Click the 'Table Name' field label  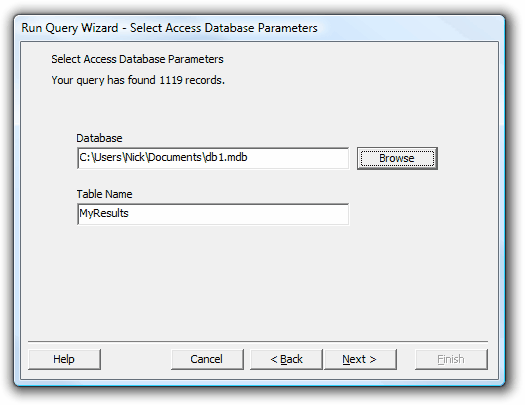pyautogui.click(x=104, y=194)
